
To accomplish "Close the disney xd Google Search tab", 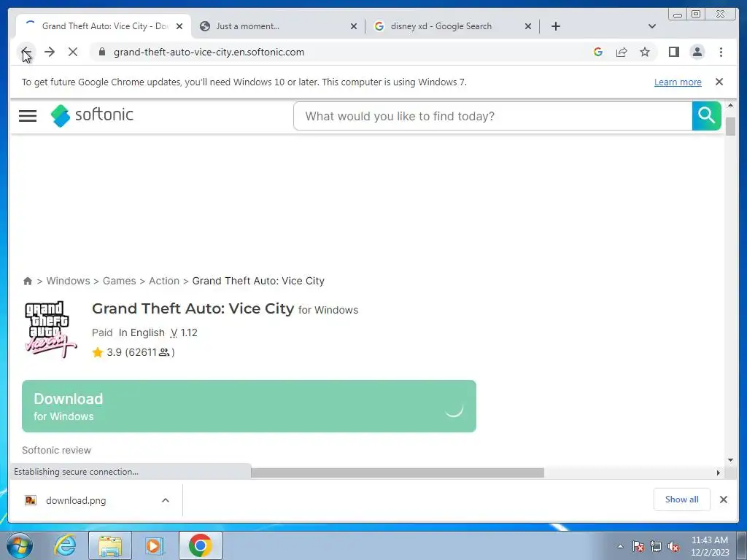I will (528, 27).
